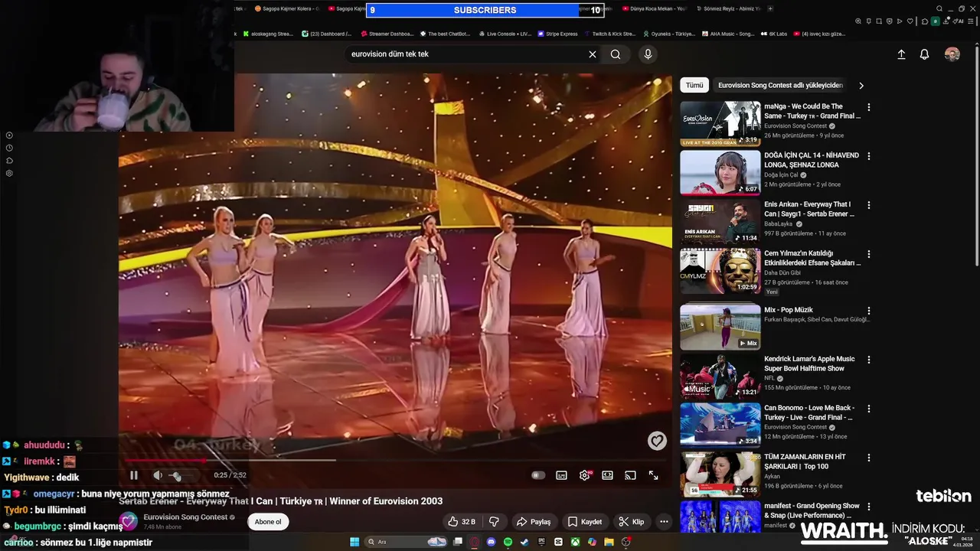Image resolution: width=980 pixels, height=551 pixels.
Task: Open options for Can Bonomo video
Action: (868, 409)
